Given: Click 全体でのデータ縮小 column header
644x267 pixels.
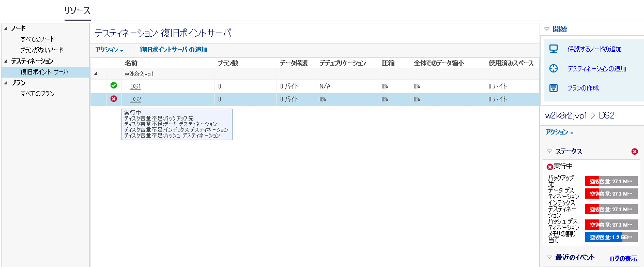Looking at the screenshot, I should [x=439, y=63].
